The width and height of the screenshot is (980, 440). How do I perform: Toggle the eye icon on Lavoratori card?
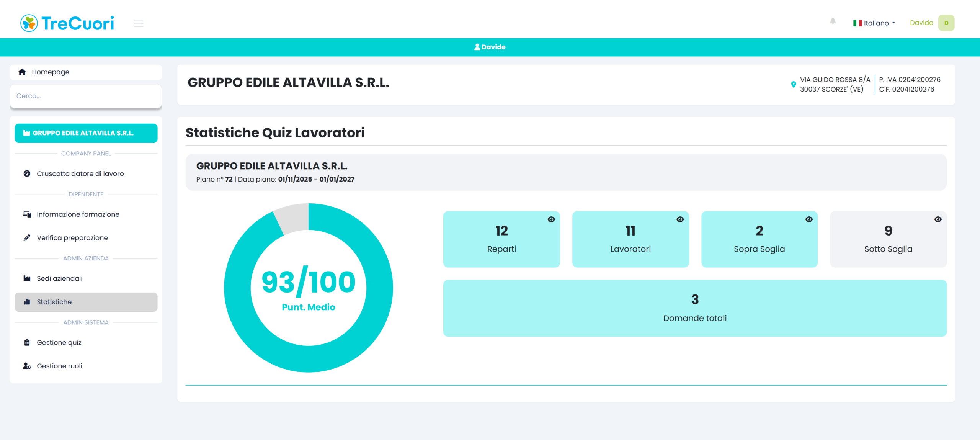coord(680,219)
